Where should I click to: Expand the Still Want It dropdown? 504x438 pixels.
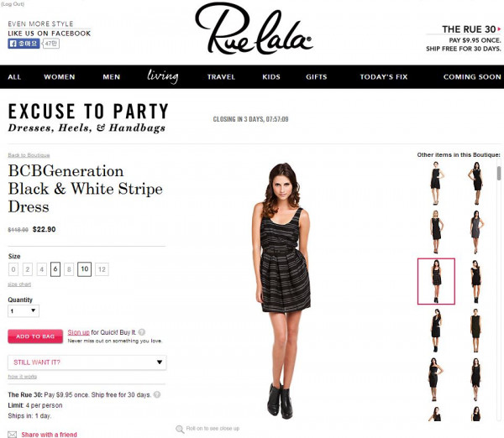87,362
